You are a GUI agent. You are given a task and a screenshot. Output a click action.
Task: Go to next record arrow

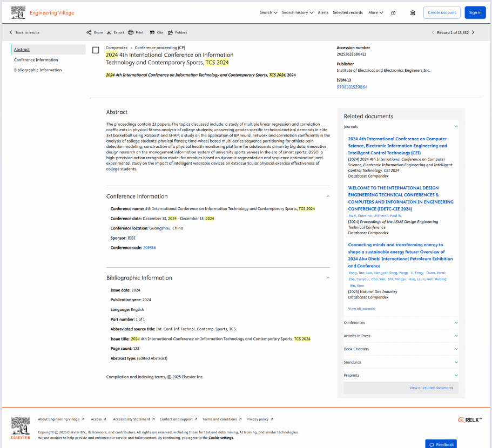tap(473, 32)
